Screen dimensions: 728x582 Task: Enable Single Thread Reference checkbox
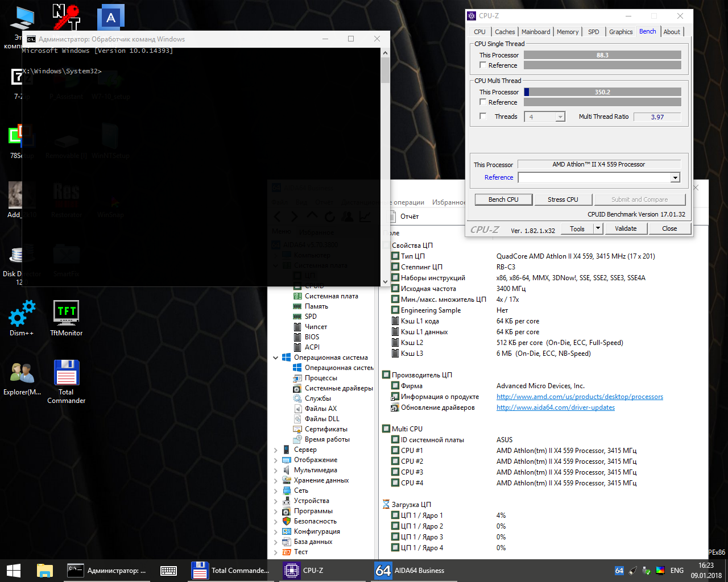coord(483,65)
